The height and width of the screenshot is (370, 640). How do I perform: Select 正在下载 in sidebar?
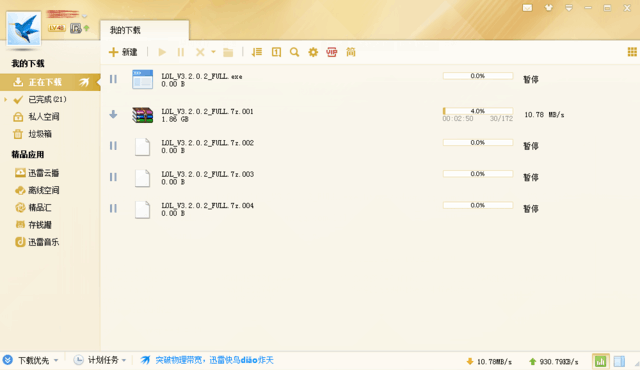click(50, 82)
